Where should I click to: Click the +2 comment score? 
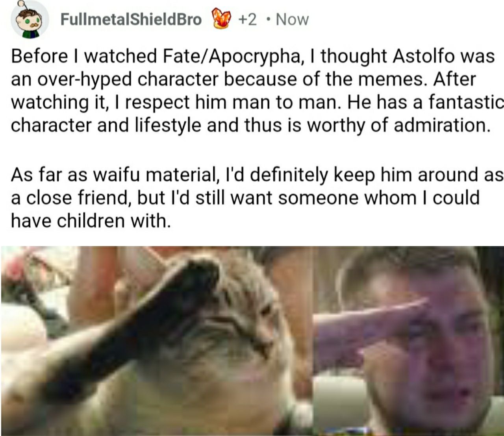(x=248, y=19)
